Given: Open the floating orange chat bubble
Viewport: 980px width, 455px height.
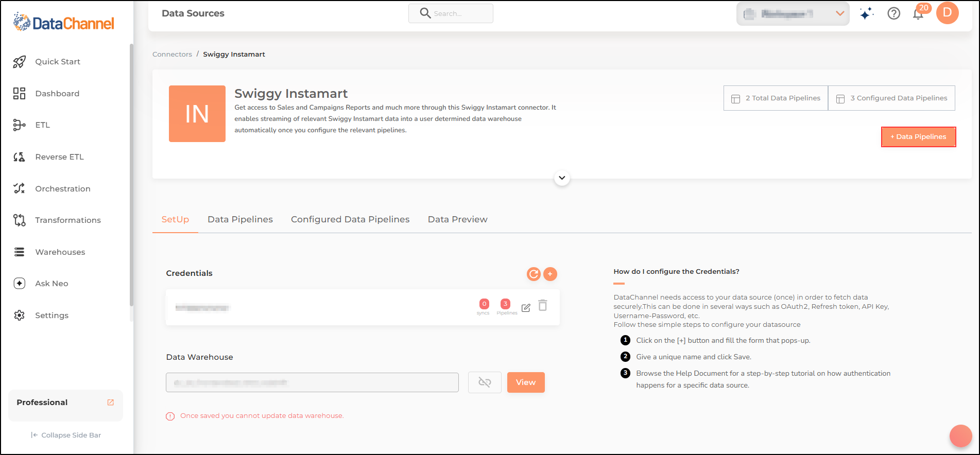Looking at the screenshot, I should point(961,436).
